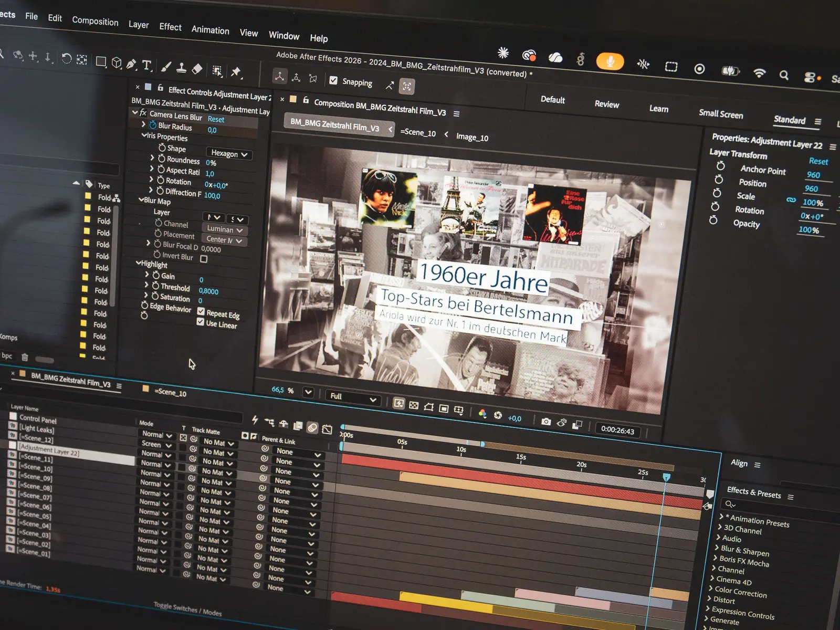This screenshot has width=840, height=630.
Task: Toggle the Snapping checkbox
Action: click(x=333, y=80)
